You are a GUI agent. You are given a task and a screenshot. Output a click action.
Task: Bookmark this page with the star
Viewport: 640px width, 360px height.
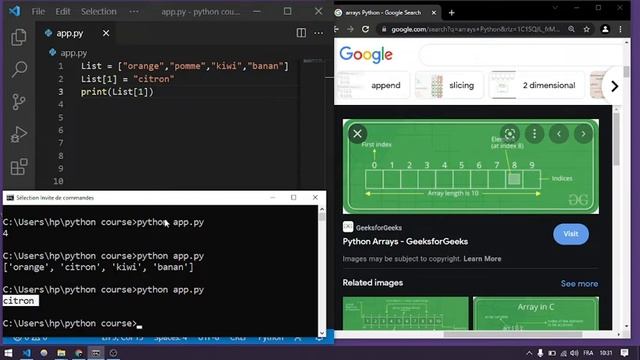587,29
